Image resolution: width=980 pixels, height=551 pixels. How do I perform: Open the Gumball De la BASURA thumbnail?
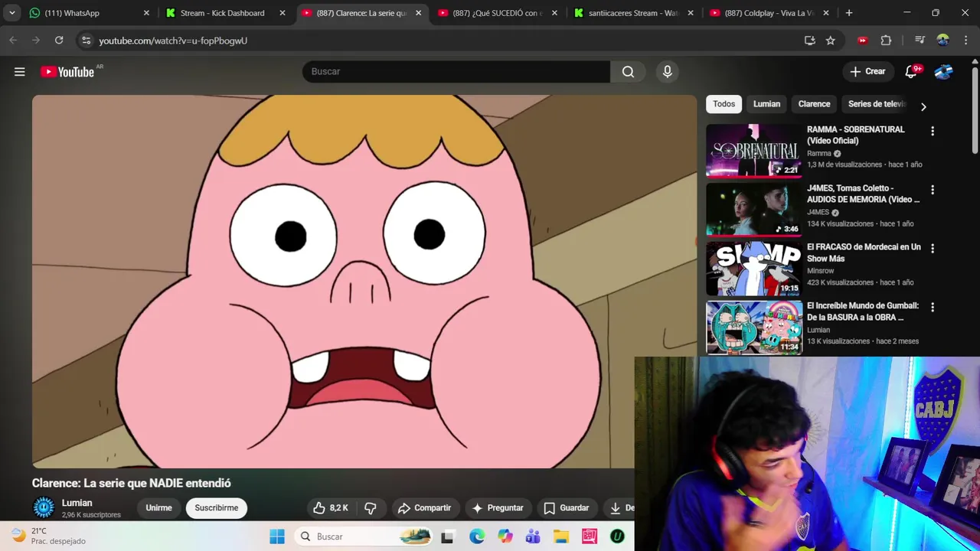click(754, 327)
